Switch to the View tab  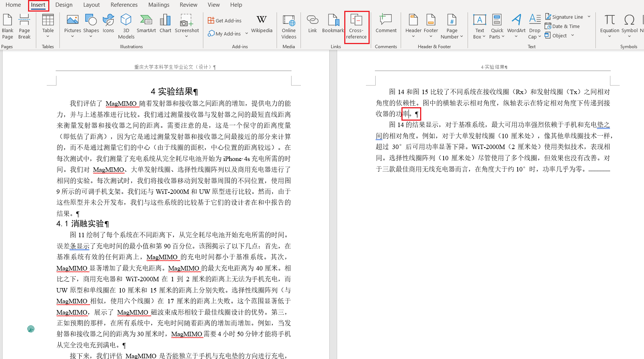pyautogui.click(x=214, y=5)
